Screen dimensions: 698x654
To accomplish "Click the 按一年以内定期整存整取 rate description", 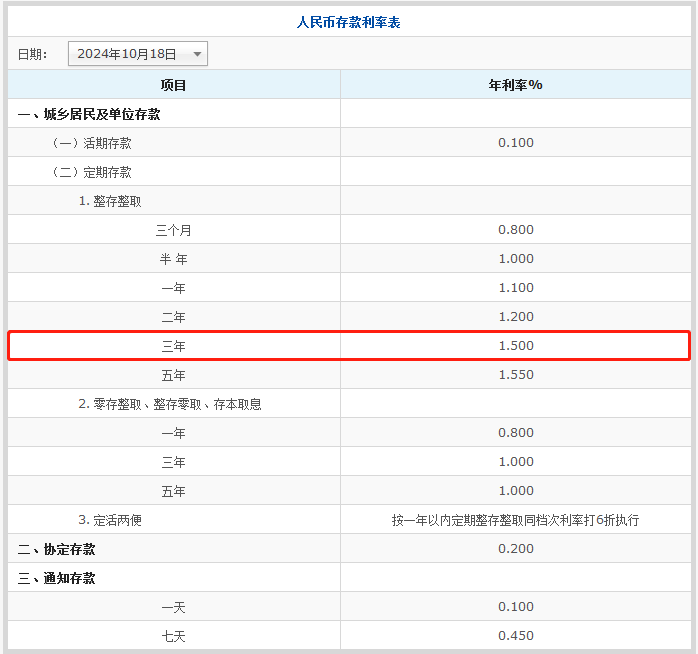I will (x=516, y=520).
